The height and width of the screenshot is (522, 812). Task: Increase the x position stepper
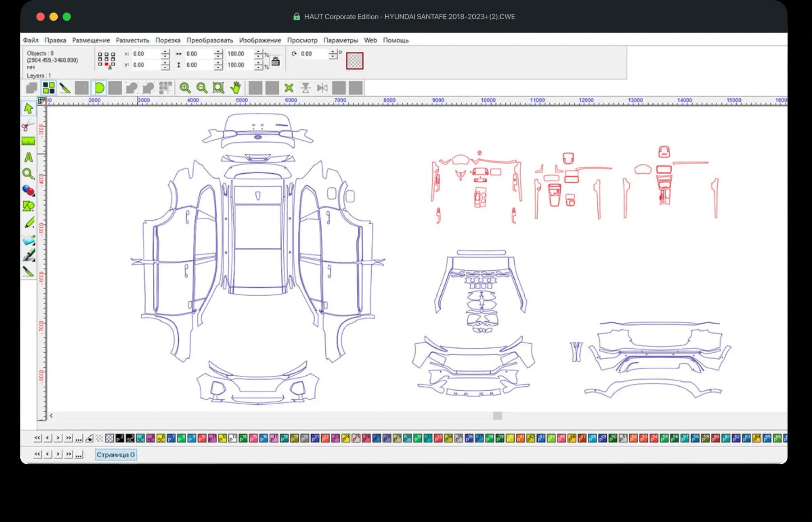(165, 51)
